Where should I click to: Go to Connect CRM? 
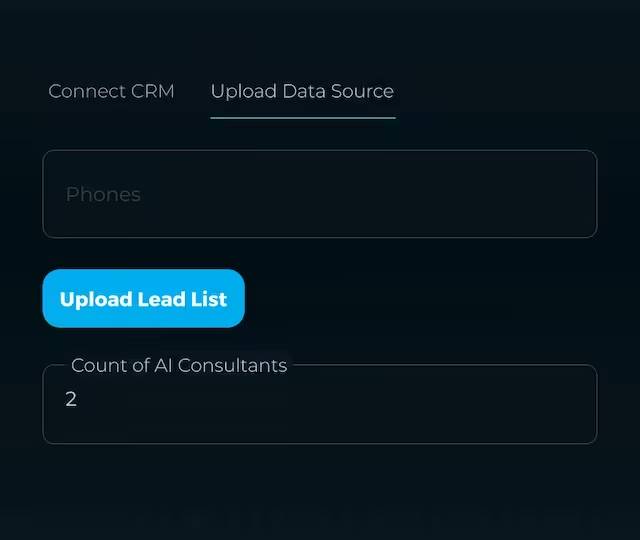pos(111,91)
